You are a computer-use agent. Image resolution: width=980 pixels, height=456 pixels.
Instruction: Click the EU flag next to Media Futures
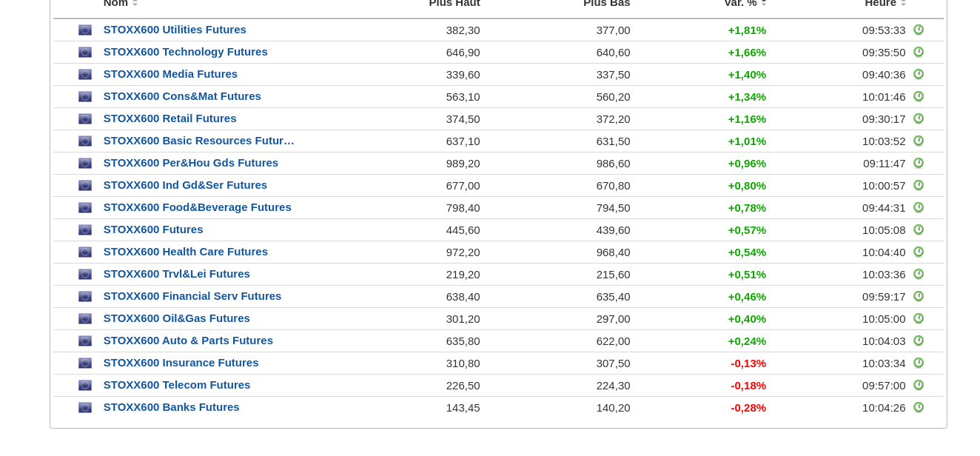(85, 75)
